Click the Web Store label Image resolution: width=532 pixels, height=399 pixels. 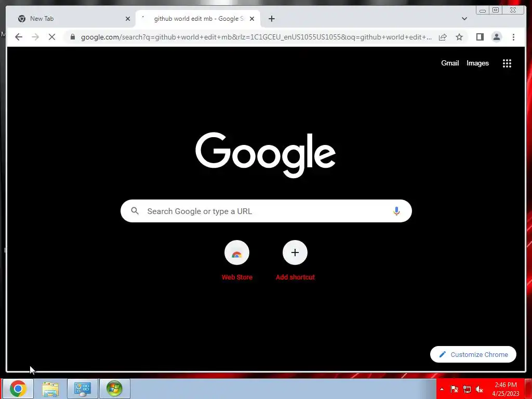point(237,277)
